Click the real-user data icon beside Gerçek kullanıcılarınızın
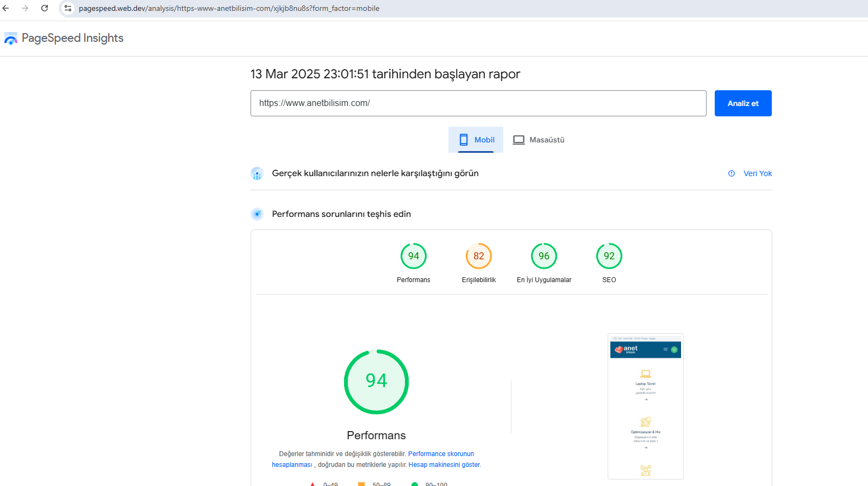 [257, 173]
